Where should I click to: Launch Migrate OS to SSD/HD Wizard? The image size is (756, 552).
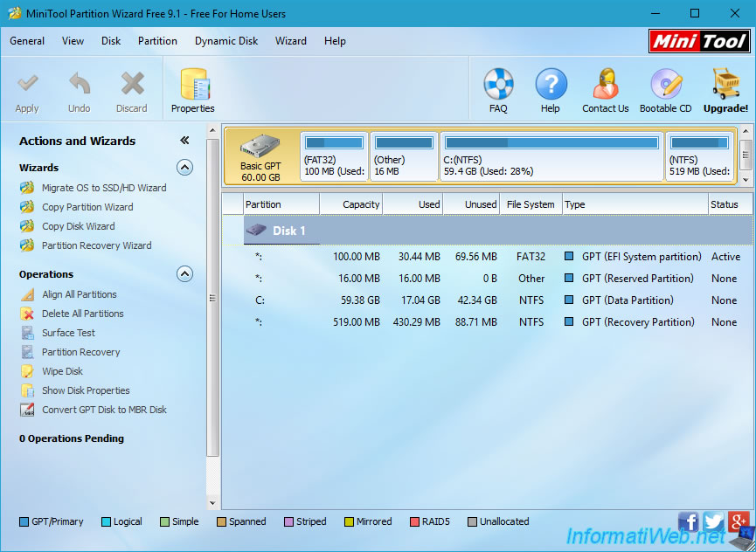[103, 188]
